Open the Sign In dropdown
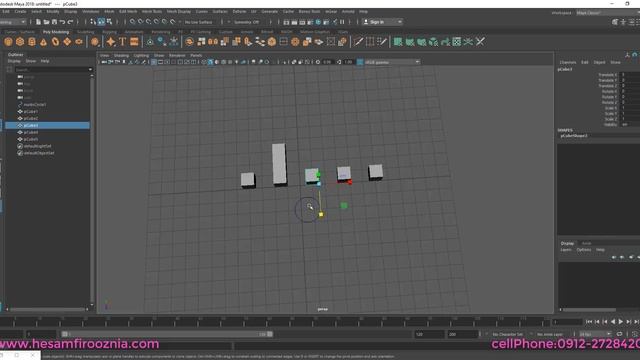Screen dimensions: 640x360 pos(382,22)
